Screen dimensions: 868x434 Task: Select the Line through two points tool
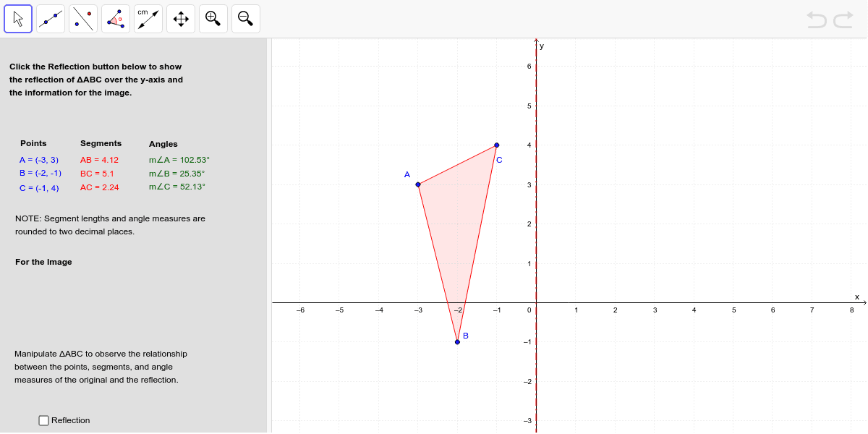tap(51, 19)
